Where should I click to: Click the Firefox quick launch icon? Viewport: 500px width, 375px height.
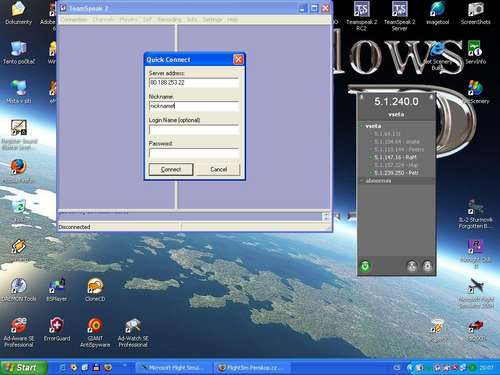coord(108,368)
